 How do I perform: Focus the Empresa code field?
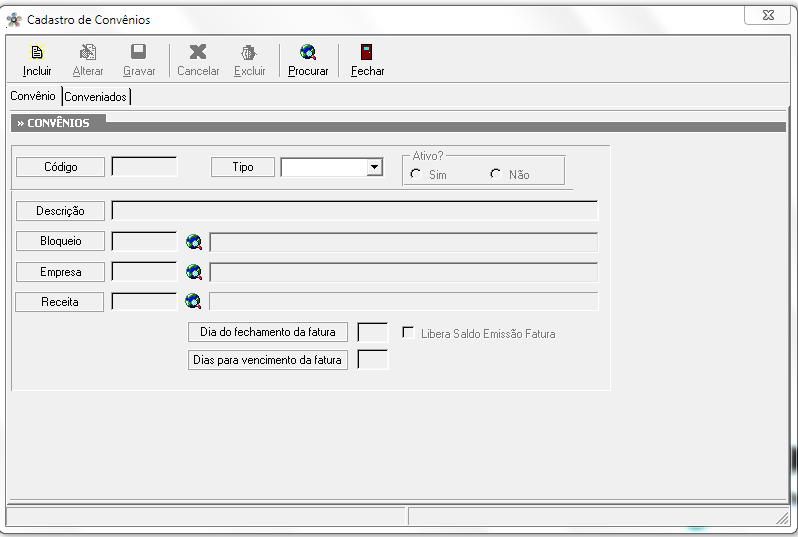(x=145, y=272)
